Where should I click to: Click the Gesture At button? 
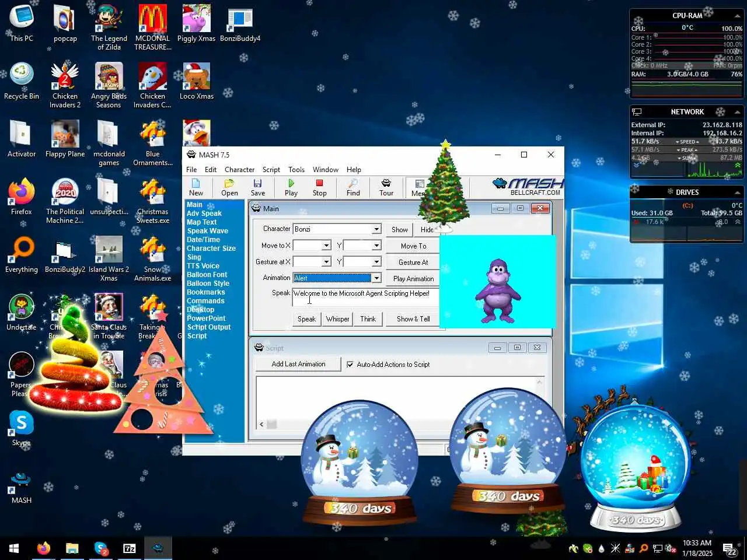[413, 262]
